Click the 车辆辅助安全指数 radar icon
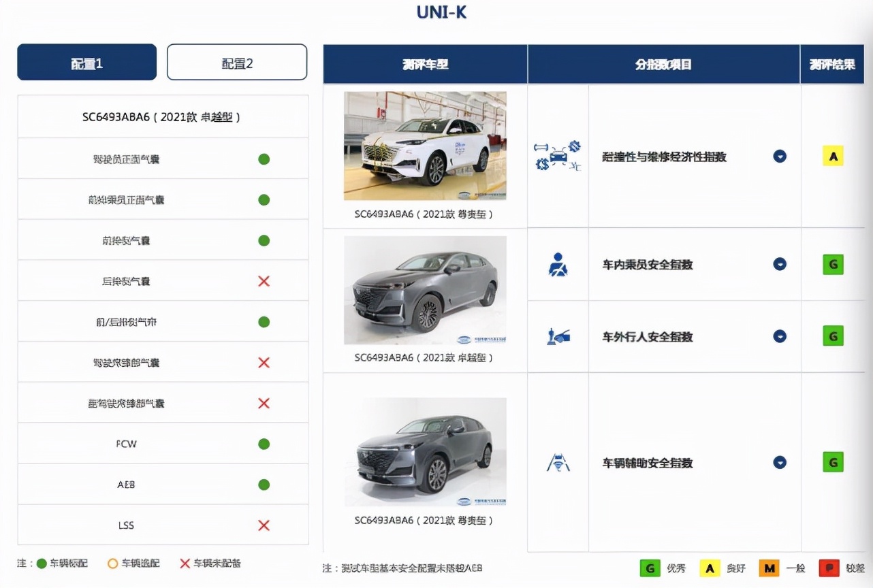The height and width of the screenshot is (588, 873). point(558,463)
